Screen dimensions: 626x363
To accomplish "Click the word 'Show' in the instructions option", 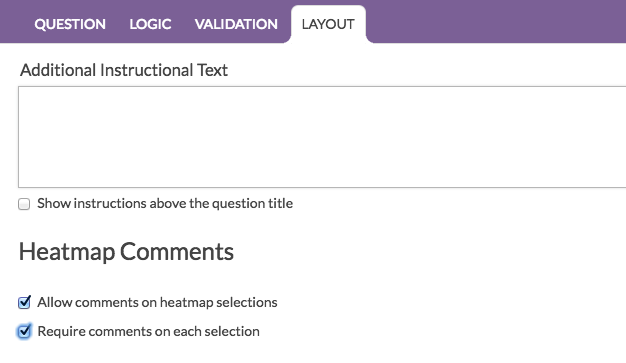I will [54, 204].
